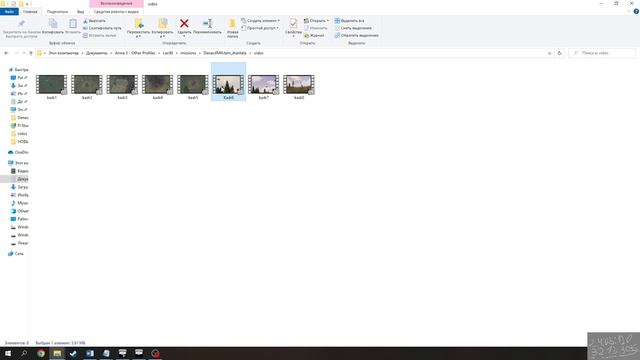This screenshot has height=360, width=640.
Task: Create a New folder (Новая папка)
Action: pos(233,28)
